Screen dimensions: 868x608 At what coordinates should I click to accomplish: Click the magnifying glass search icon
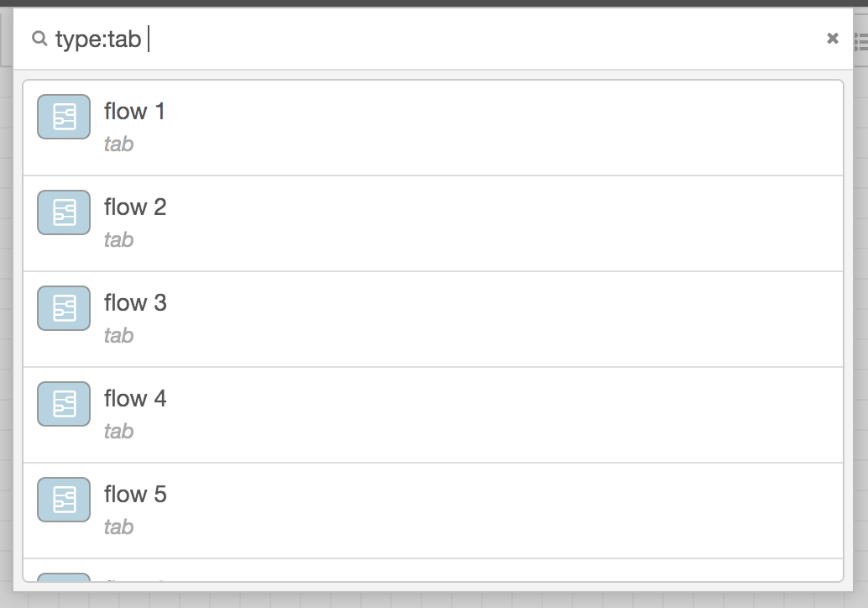coord(39,39)
